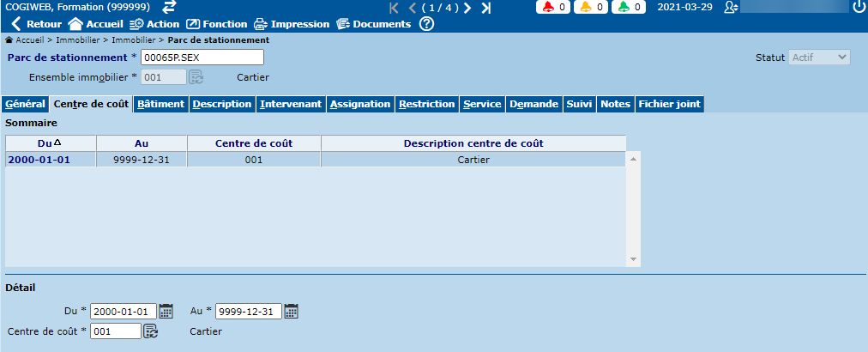
Task: Open the green alert bell notifications
Action: (x=630, y=7)
